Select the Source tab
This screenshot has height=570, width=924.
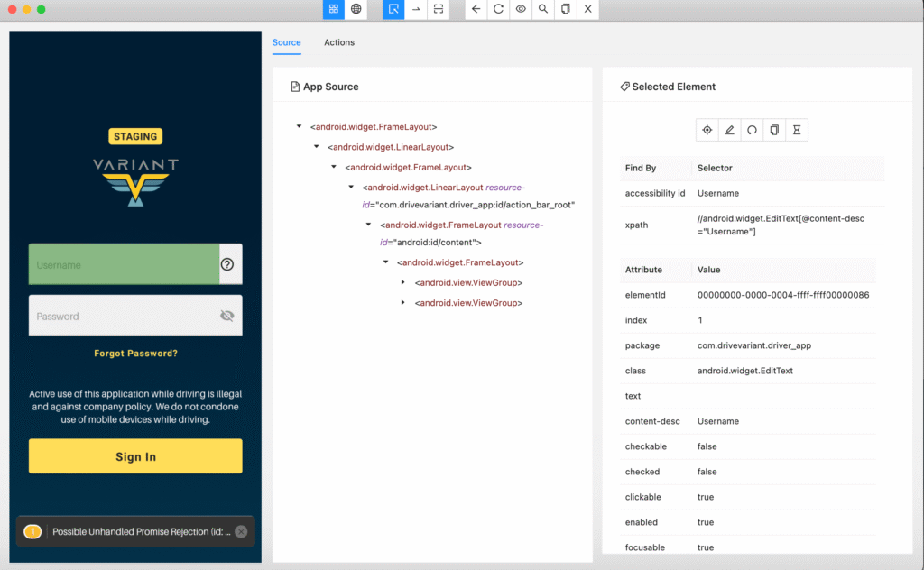[x=286, y=42]
